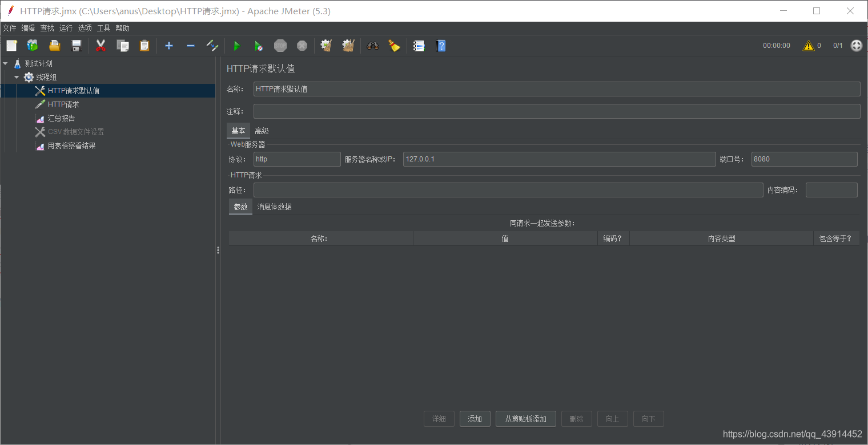Click the 从剪贴板添加 button
Screen dimensions: 868x445
pyautogui.click(x=526, y=419)
